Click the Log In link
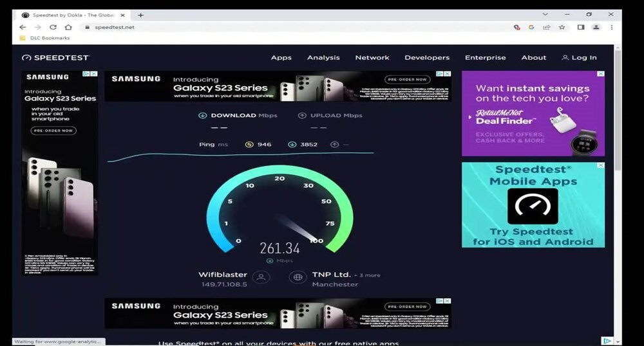Image resolution: width=644 pixels, height=346 pixels. pos(579,58)
